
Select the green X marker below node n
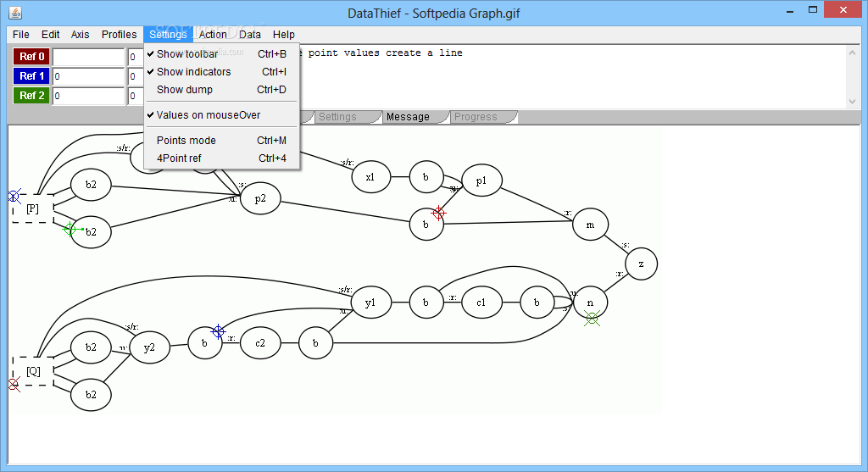592,318
